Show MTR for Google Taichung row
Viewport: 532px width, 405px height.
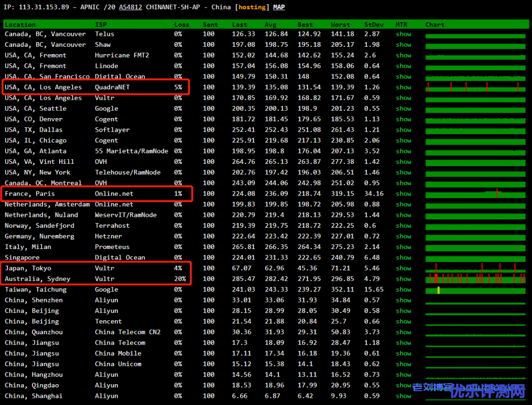click(x=403, y=290)
